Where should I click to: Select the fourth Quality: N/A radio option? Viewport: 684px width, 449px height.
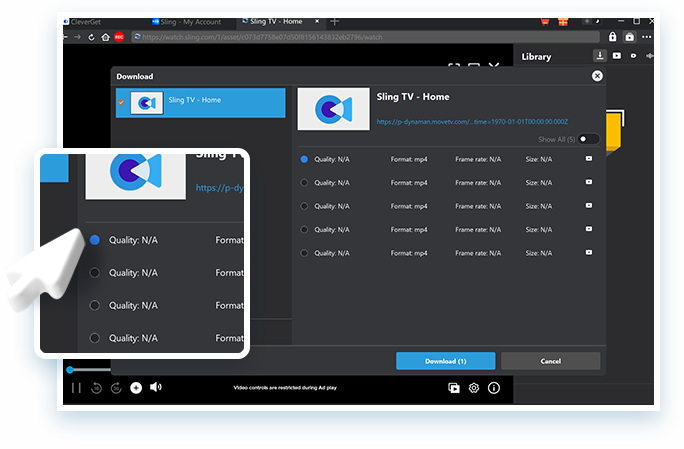304,230
